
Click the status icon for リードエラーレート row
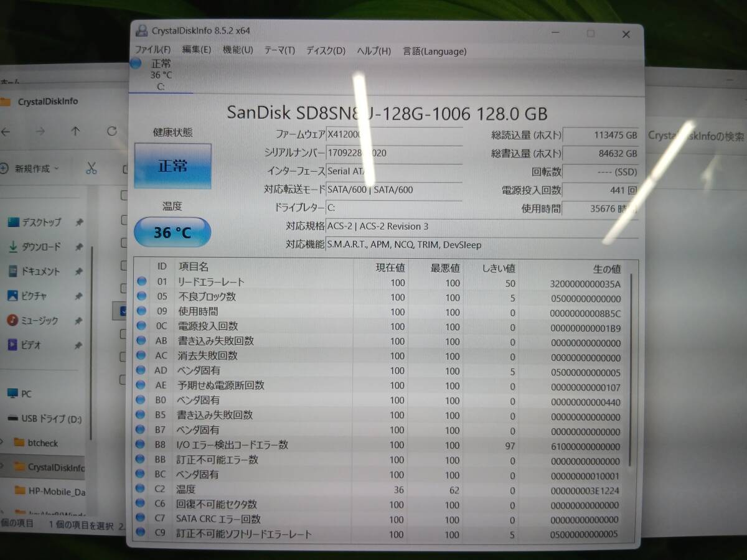(x=141, y=282)
